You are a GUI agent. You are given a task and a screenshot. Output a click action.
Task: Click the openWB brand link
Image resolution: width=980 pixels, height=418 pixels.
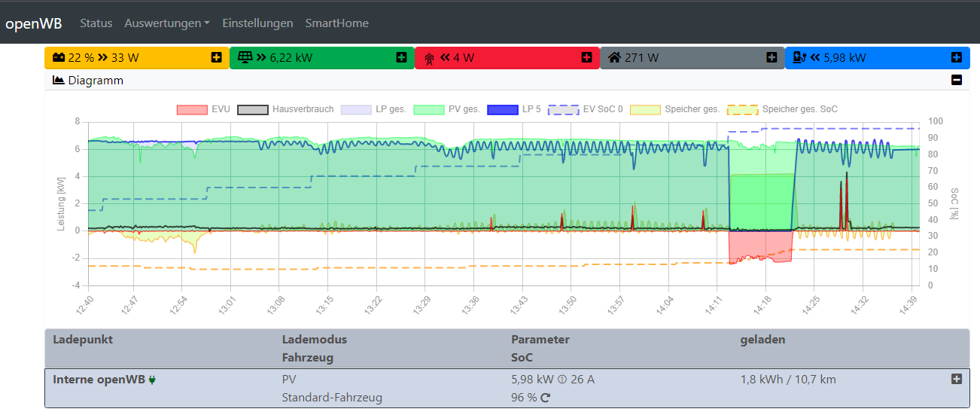[34, 23]
